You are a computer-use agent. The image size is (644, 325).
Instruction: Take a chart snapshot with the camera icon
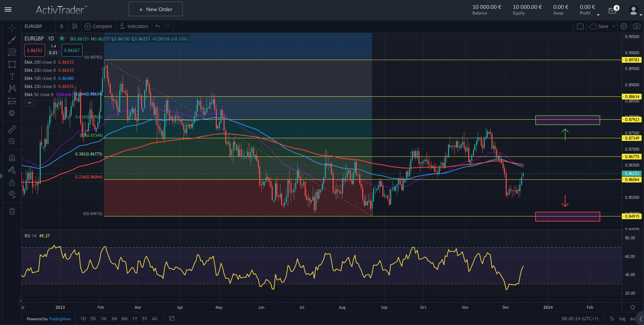pyautogui.click(x=637, y=26)
